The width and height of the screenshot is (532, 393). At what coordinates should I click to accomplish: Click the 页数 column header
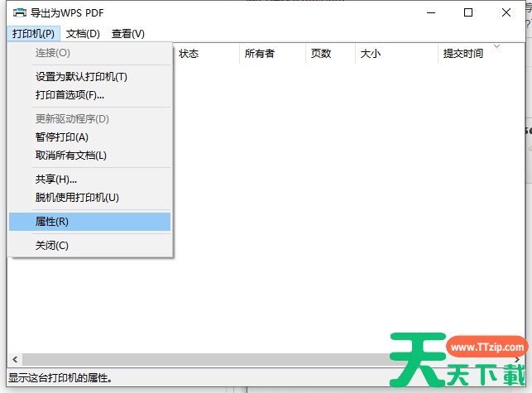point(330,54)
